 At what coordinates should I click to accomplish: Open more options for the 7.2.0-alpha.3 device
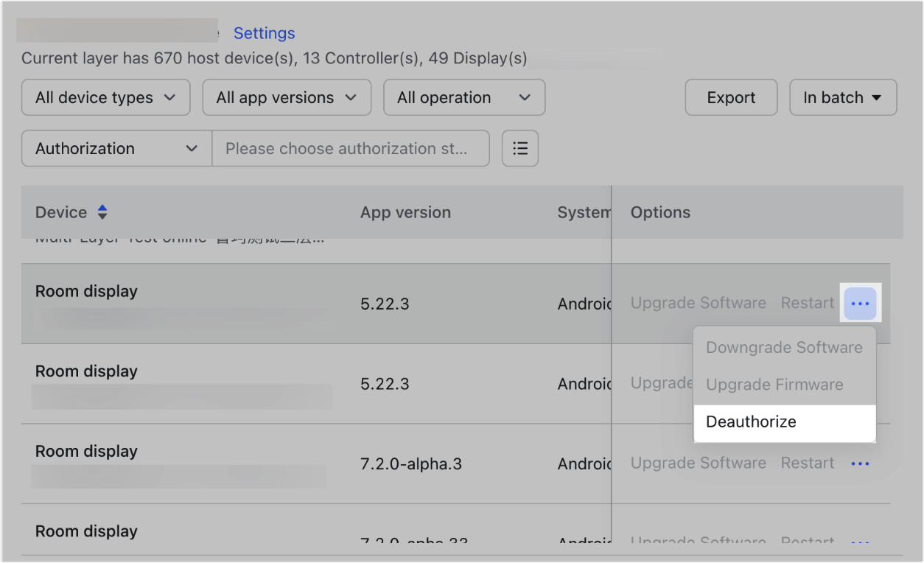[860, 464]
